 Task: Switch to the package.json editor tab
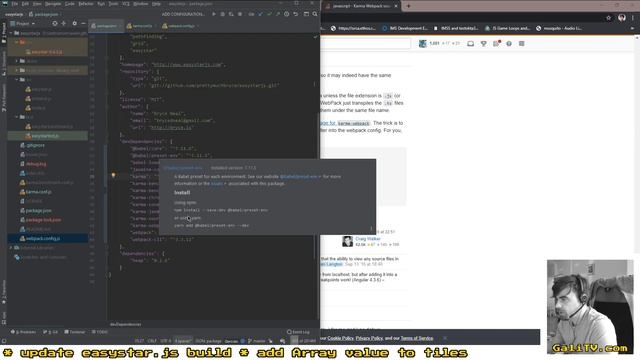coord(106,26)
